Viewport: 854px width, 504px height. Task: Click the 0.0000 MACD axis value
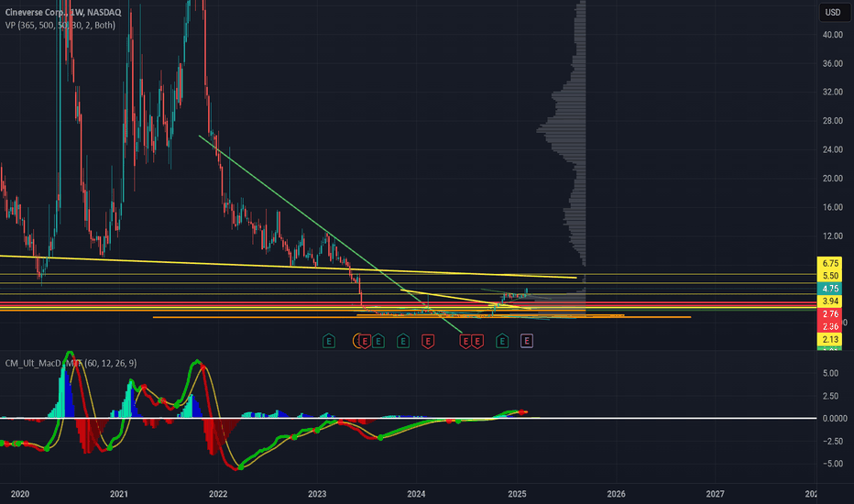(835, 419)
